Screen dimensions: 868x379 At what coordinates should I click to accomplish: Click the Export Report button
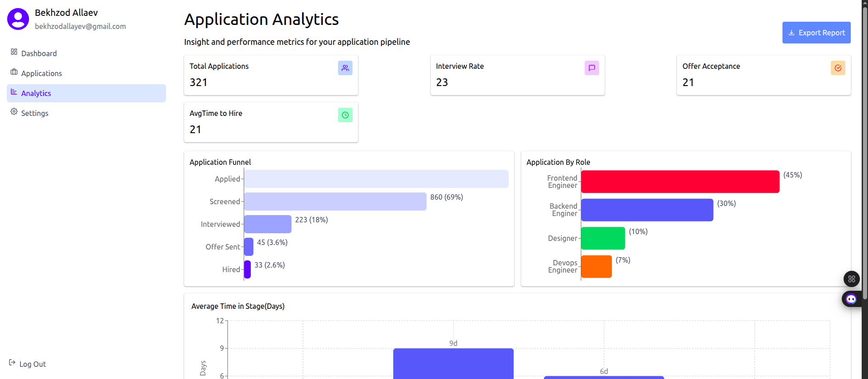(816, 33)
